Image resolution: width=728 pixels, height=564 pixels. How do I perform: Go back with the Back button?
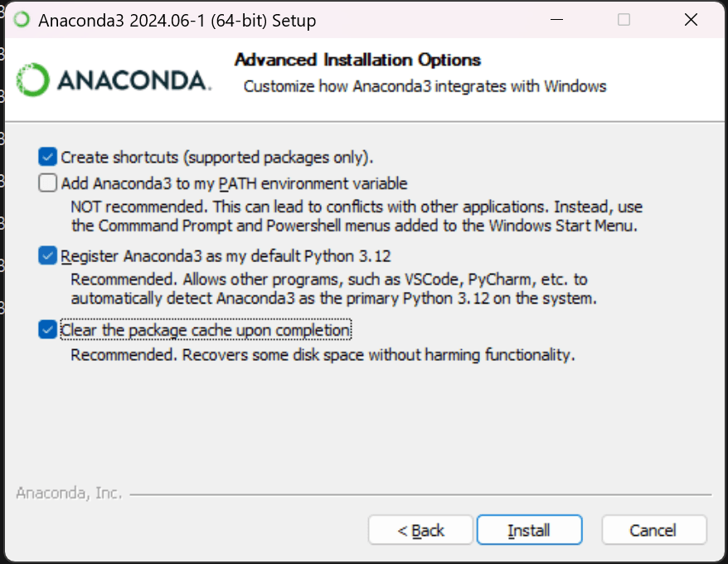pos(420,530)
